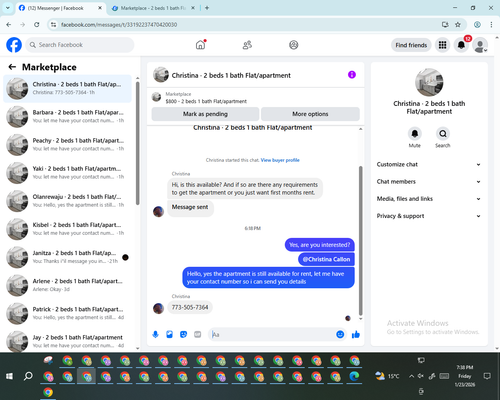Screen dimensions: 500x400
Task: Open Kisbel conversation in the list
Action: 67,229
